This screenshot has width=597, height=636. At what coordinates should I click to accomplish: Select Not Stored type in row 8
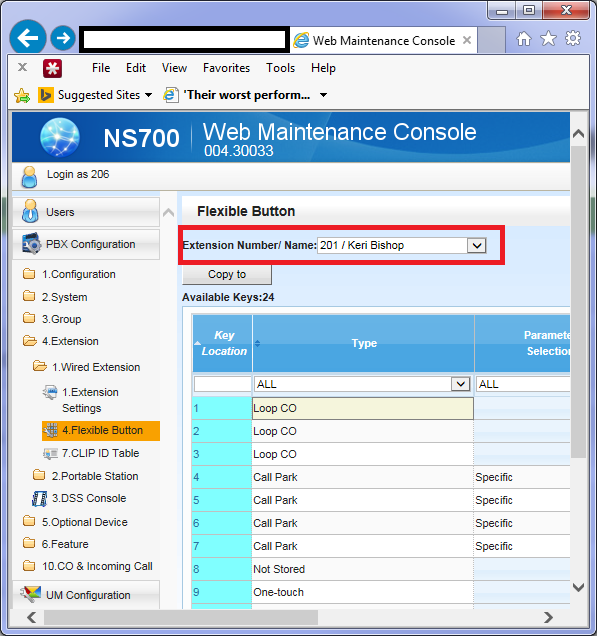point(363,569)
